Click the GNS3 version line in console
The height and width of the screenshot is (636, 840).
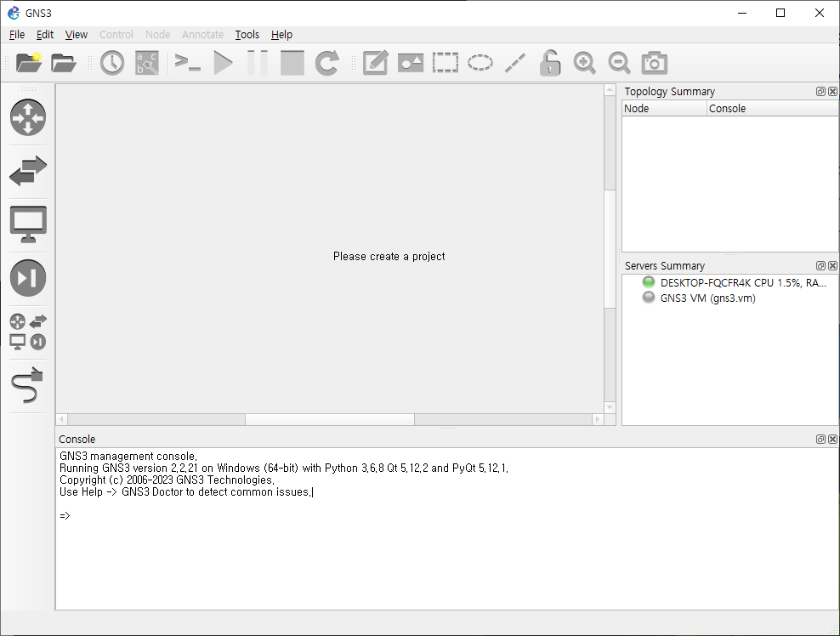point(284,468)
